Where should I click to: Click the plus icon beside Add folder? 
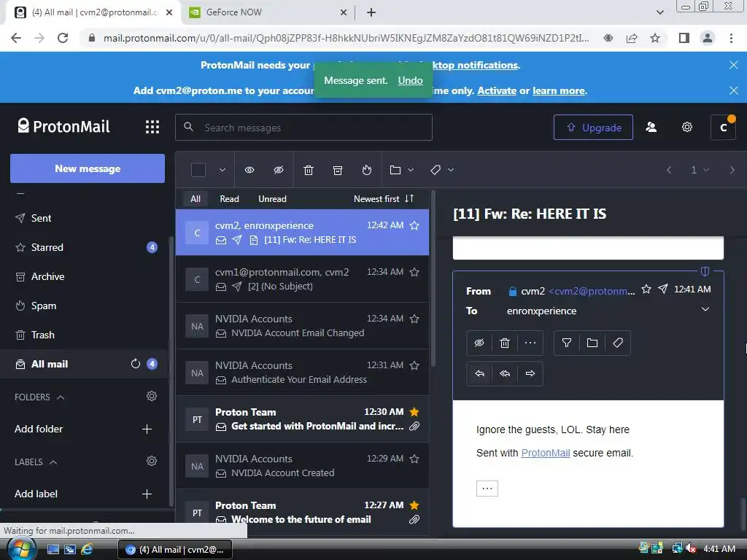pos(147,429)
